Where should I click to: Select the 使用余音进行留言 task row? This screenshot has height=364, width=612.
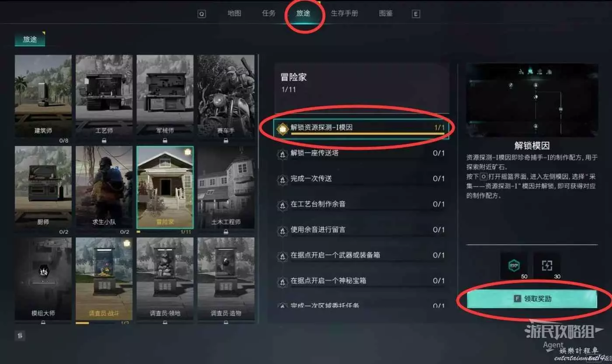(361, 229)
